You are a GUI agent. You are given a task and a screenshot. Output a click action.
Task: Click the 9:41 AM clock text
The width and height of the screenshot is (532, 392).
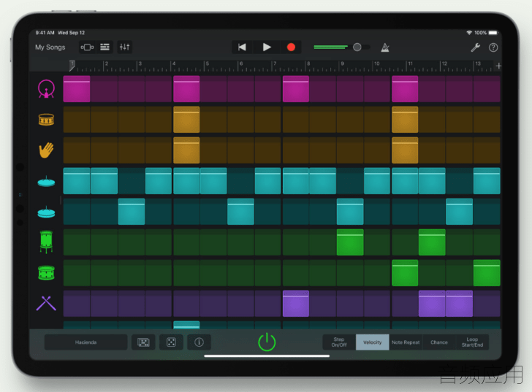pos(45,33)
